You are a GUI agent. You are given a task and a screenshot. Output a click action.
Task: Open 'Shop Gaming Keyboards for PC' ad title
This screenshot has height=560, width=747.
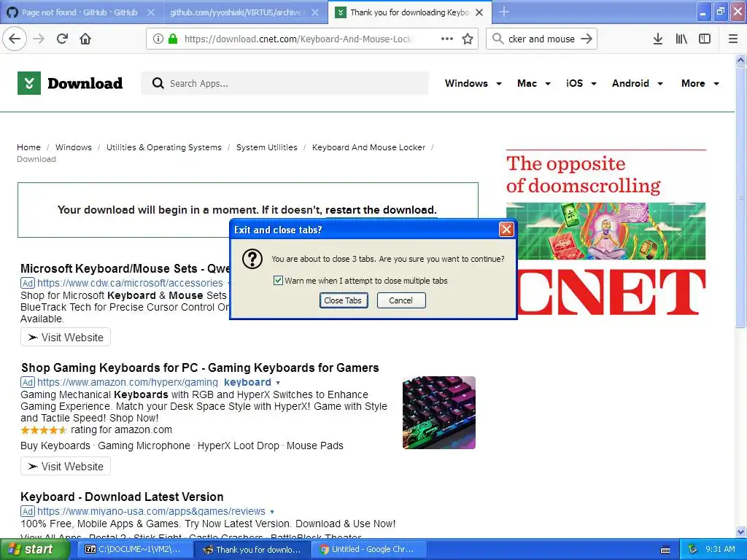(200, 367)
